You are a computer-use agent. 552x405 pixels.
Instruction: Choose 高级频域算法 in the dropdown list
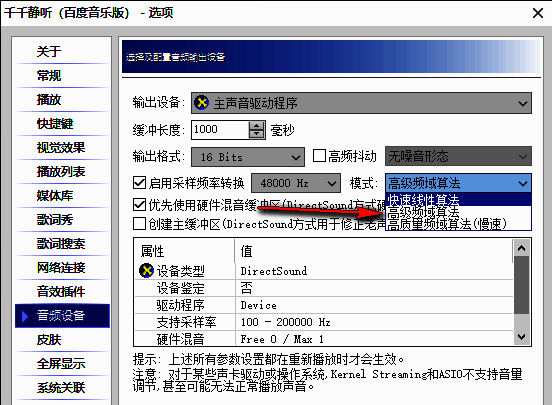point(458,212)
